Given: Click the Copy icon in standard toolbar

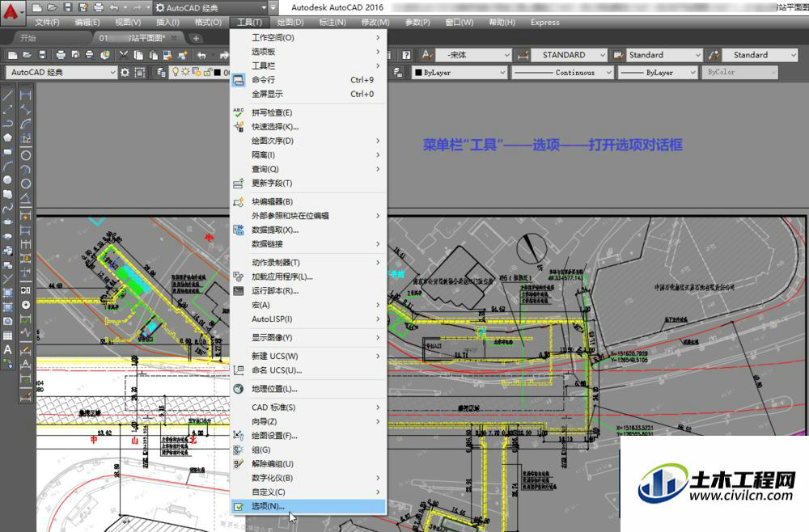Looking at the screenshot, I should (x=138, y=55).
